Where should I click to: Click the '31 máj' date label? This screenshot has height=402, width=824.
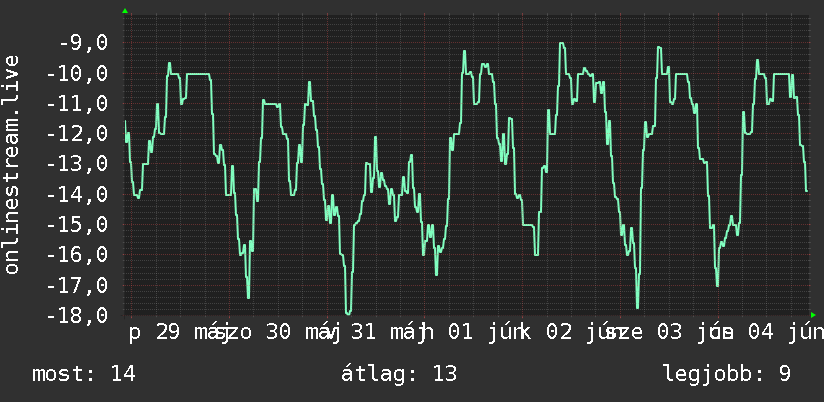point(388,333)
